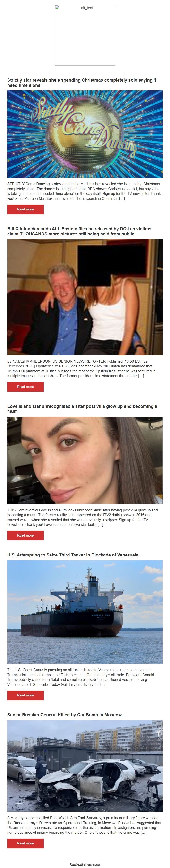Click the destroyed car in Moscow photo
Image resolution: width=170 pixels, height=868 pixels.
pos(85,766)
